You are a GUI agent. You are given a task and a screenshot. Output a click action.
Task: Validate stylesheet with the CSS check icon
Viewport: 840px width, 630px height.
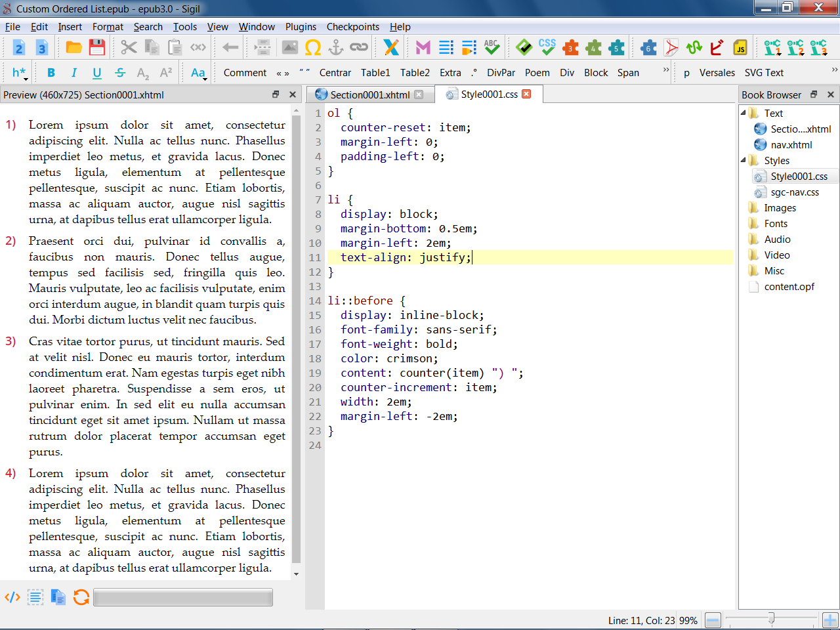tap(547, 47)
